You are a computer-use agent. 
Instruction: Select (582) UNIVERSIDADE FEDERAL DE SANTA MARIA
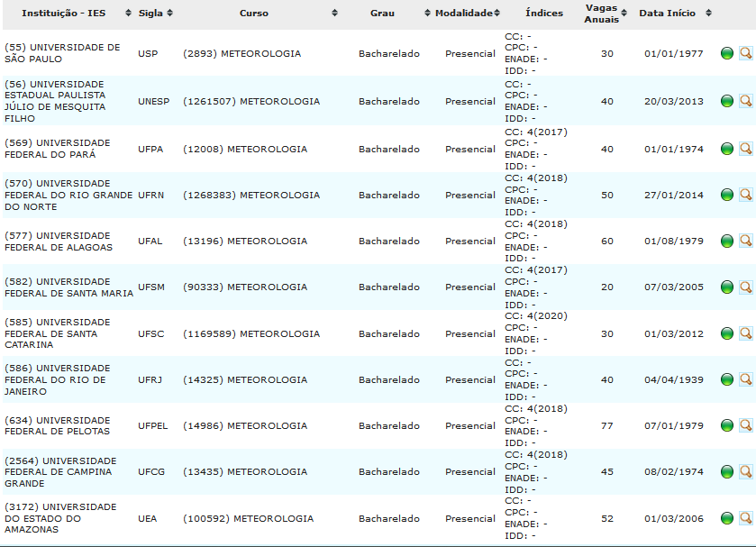click(69, 287)
